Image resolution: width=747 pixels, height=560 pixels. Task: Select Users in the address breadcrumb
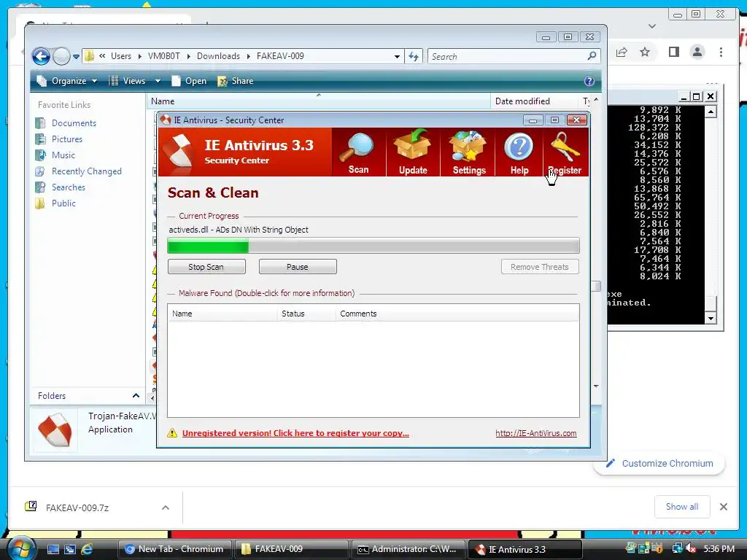click(121, 56)
